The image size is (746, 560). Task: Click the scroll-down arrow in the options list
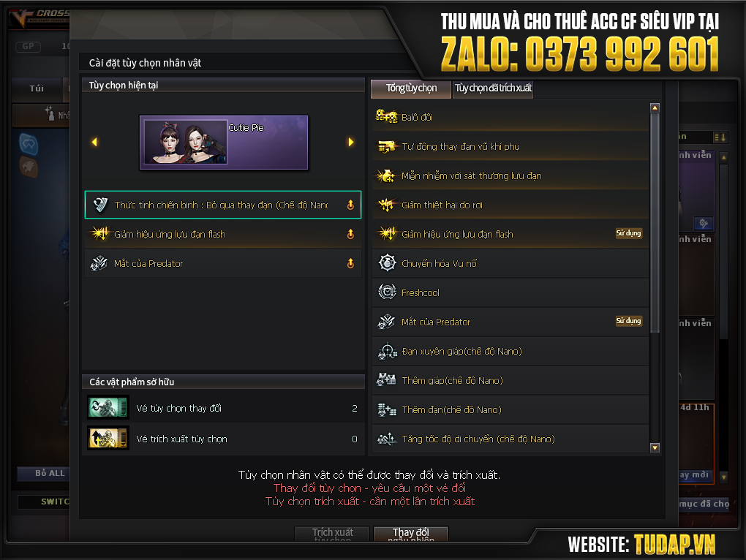point(655,447)
